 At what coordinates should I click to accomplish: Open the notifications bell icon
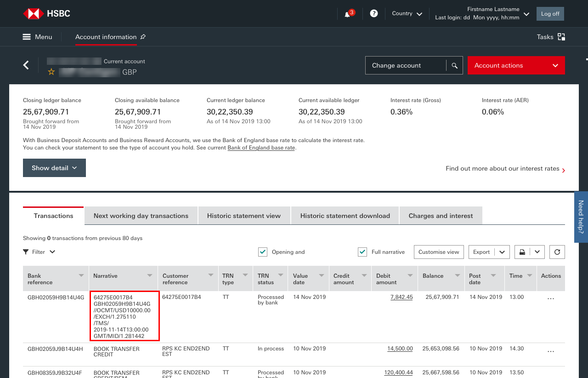point(347,14)
